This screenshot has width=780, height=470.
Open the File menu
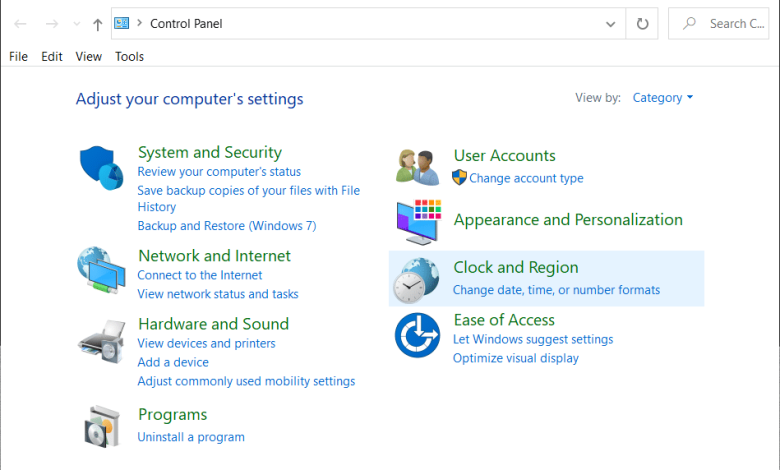pyautogui.click(x=18, y=57)
